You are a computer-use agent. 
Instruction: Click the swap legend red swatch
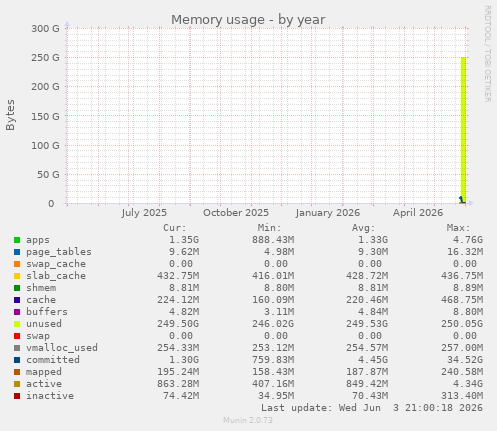[x=17, y=336]
